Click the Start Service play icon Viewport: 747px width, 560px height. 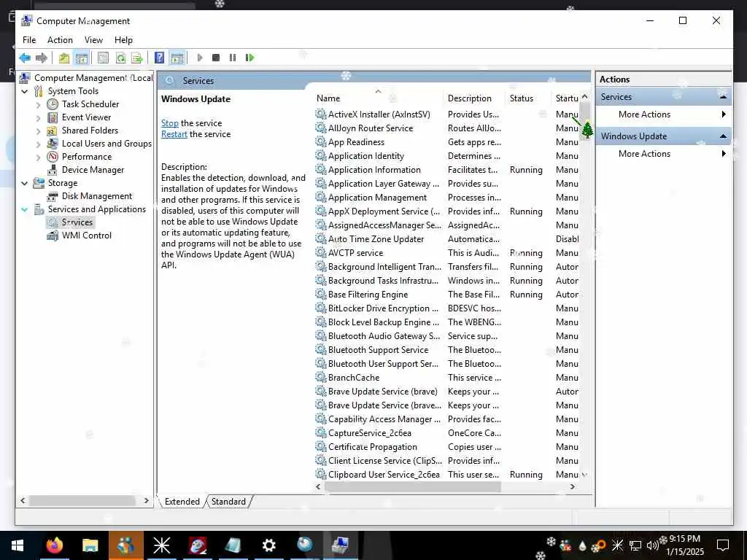(x=200, y=58)
